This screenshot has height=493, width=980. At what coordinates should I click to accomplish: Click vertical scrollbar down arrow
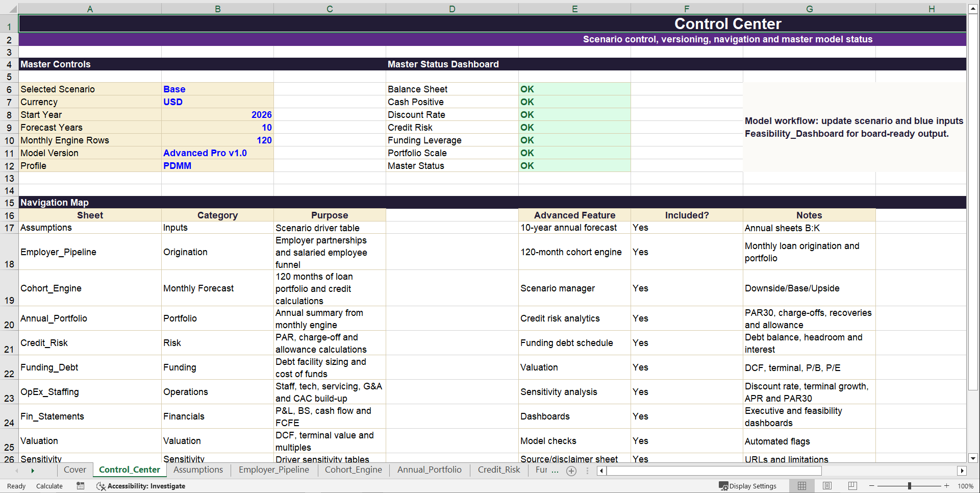coord(973,458)
